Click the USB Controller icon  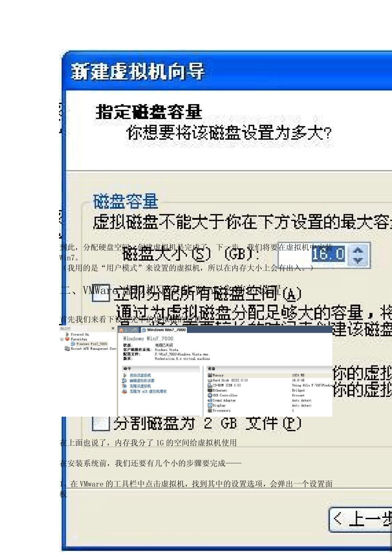coord(210,395)
